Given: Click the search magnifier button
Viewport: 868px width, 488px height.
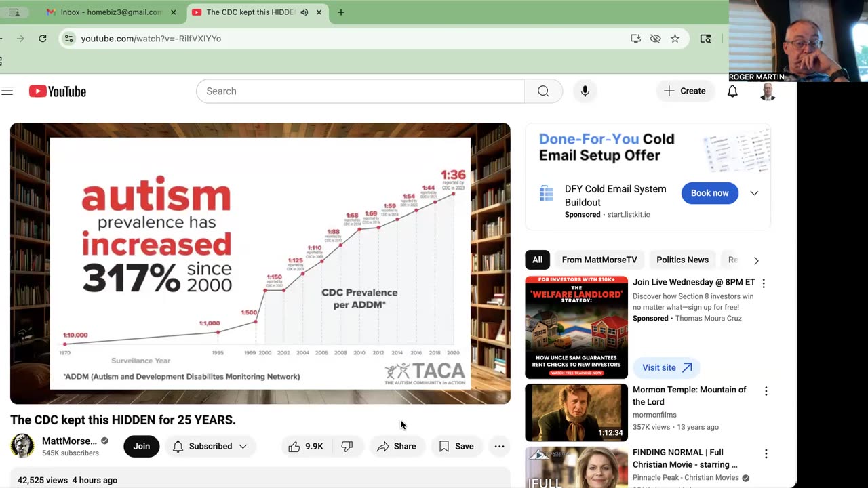Looking at the screenshot, I should point(543,91).
